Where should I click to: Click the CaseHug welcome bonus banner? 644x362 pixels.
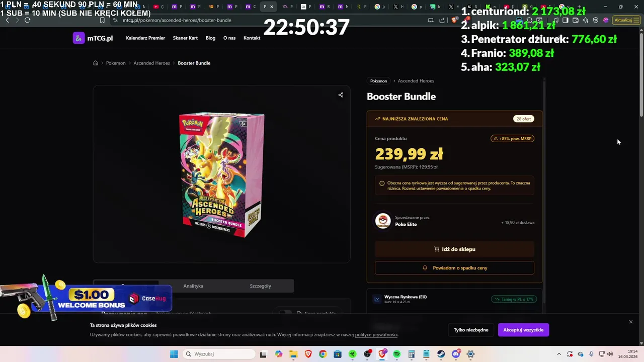(86, 298)
